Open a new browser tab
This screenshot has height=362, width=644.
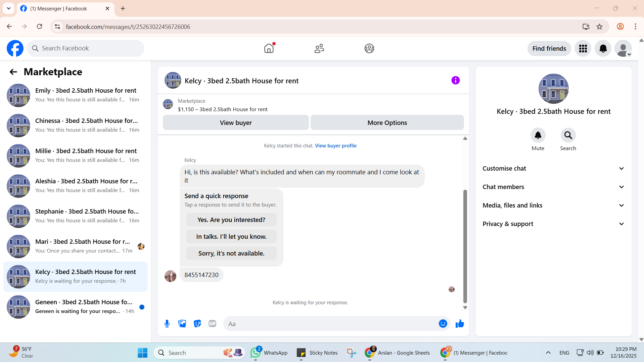point(123,8)
